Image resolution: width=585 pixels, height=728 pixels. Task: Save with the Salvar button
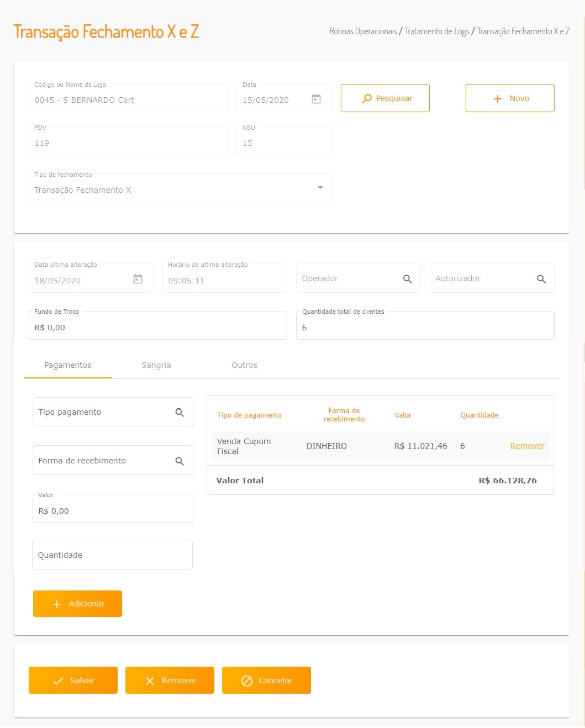[73, 680]
